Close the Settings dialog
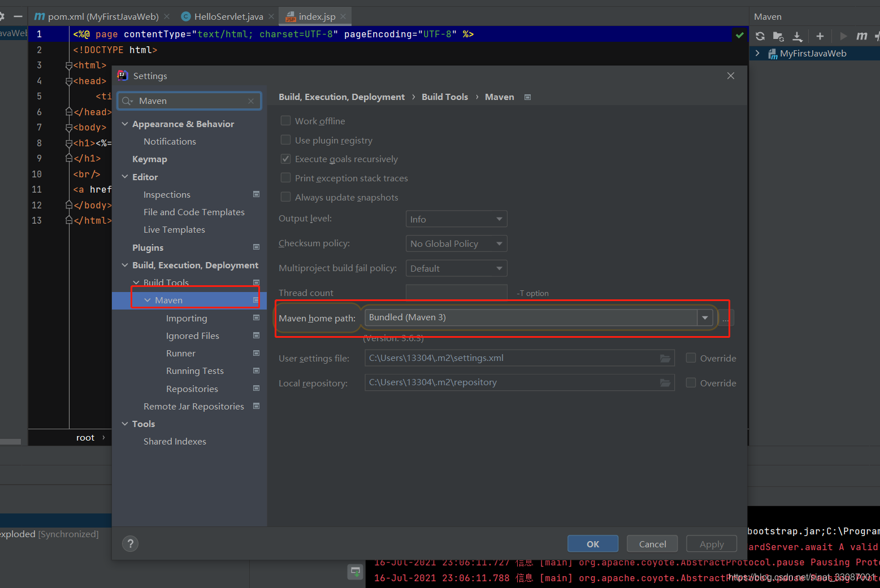The width and height of the screenshot is (880, 588). tap(731, 76)
